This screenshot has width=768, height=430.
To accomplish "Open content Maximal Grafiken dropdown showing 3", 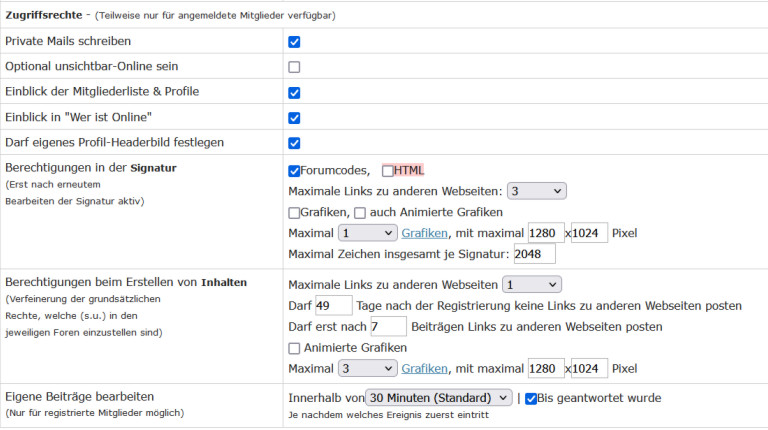I will coord(368,368).
